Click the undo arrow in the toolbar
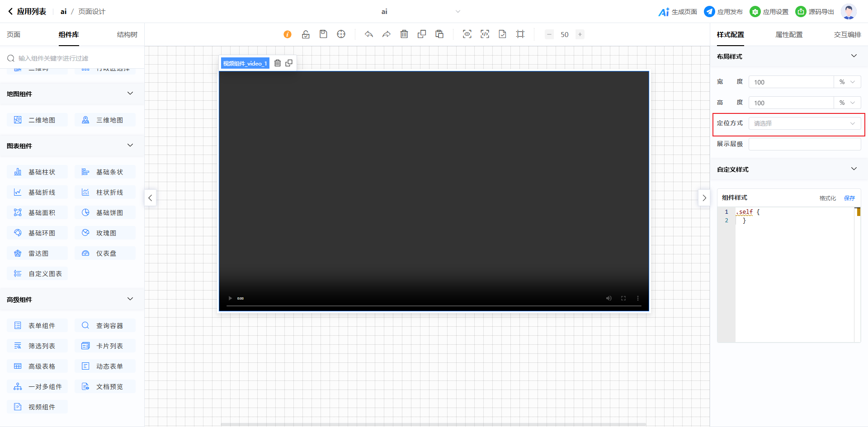Viewport: 868px width, 427px height. coord(369,34)
